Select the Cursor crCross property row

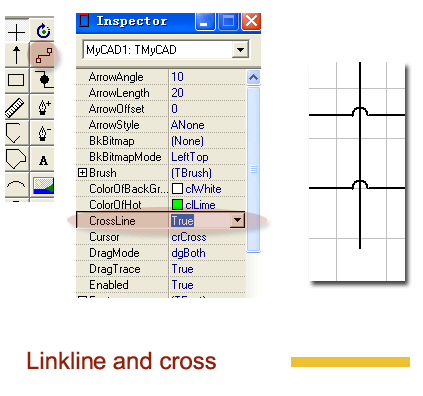coord(161,237)
